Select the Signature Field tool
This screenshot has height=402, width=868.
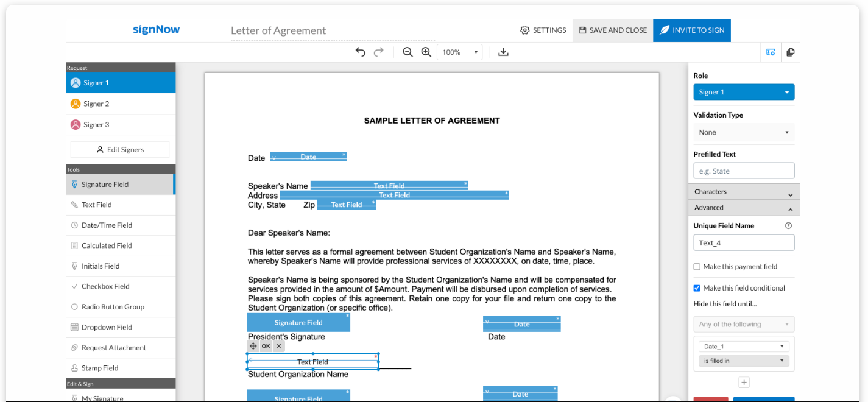pos(121,185)
